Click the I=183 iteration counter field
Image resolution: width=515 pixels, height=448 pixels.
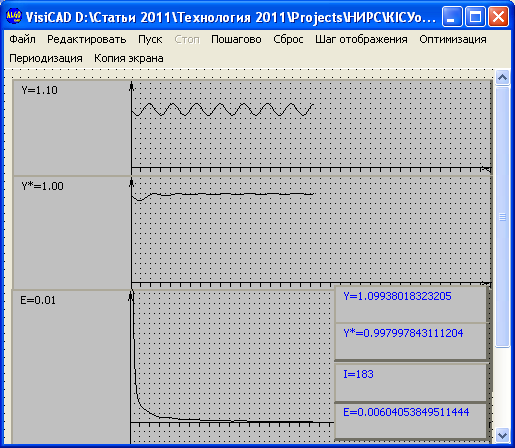coord(411,382)
